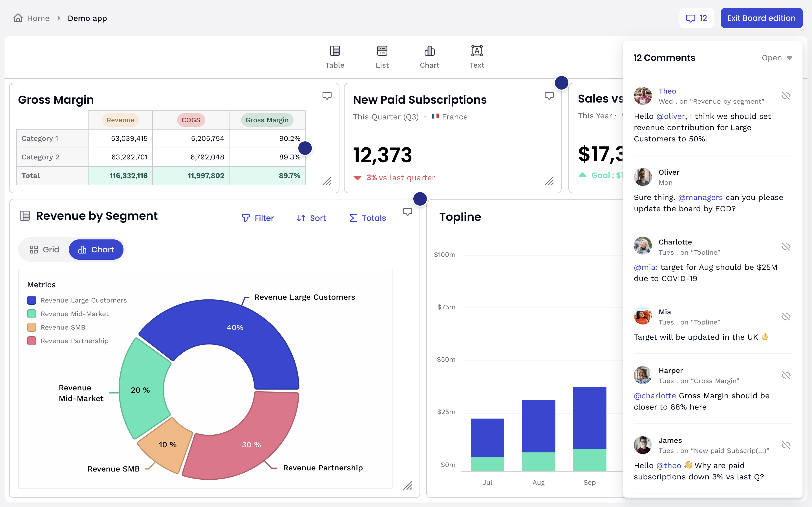Click Revenue Mid-Market legend color swatch
This screenshot has height=507, width=812.
pos(32,314)
